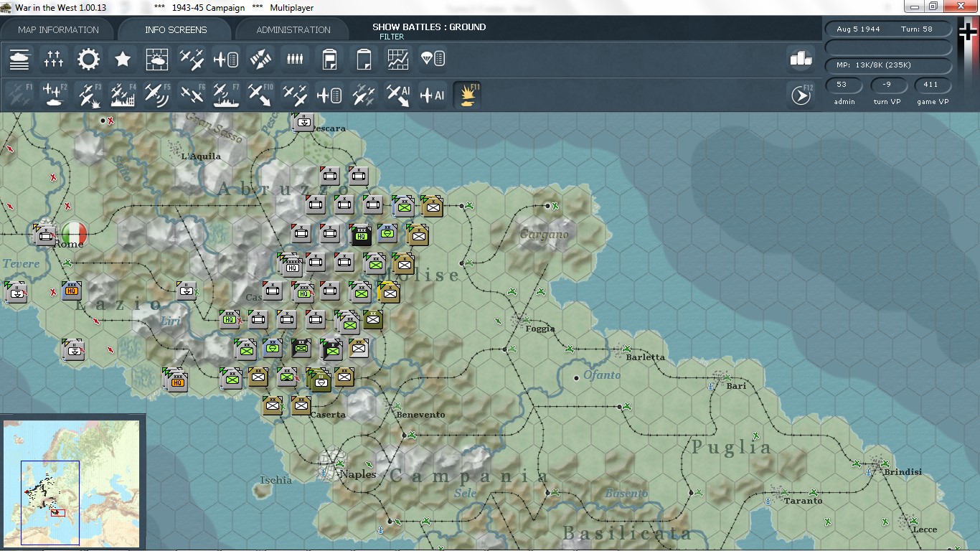The image size is (980, 551).
Task: Open the commander's report clipboard icon
Action: click(329, 59)
